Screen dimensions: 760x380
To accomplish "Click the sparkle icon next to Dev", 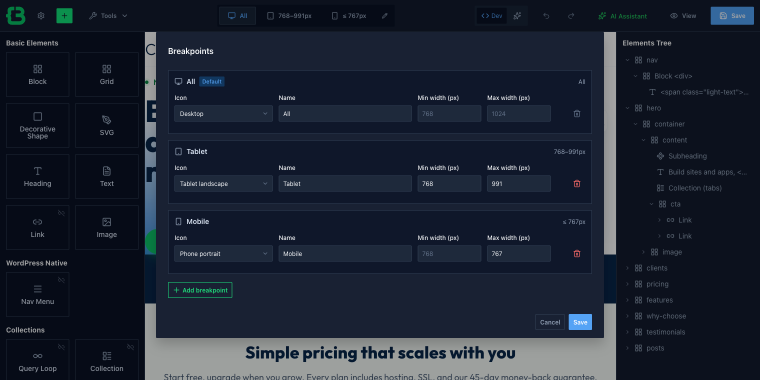I will (517, 16).
